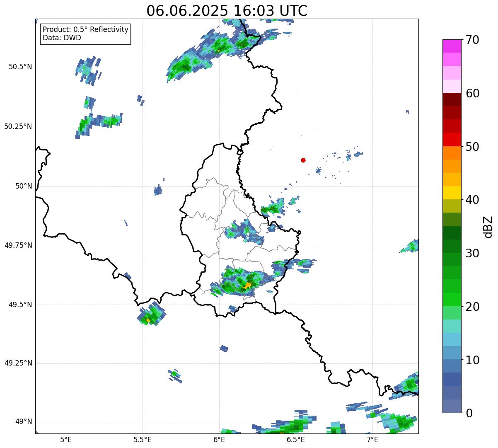The height and width of the screenshot is (448, 498).
Task: Click the longitude label 6.5°E
Action: [296, 439]
